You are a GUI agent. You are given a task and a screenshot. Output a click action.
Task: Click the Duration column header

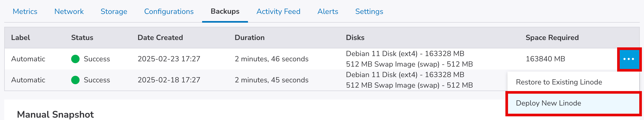(250, 38)
